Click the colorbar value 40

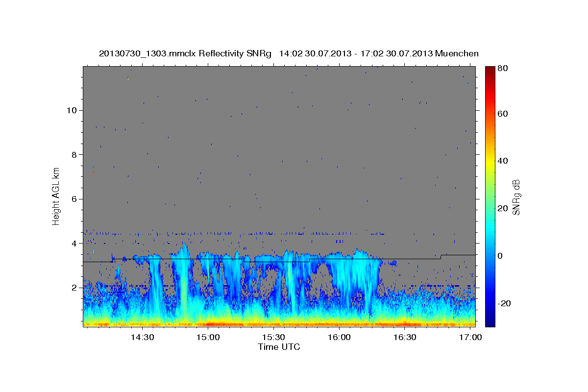pyautogui.click(x=504, y=161)
